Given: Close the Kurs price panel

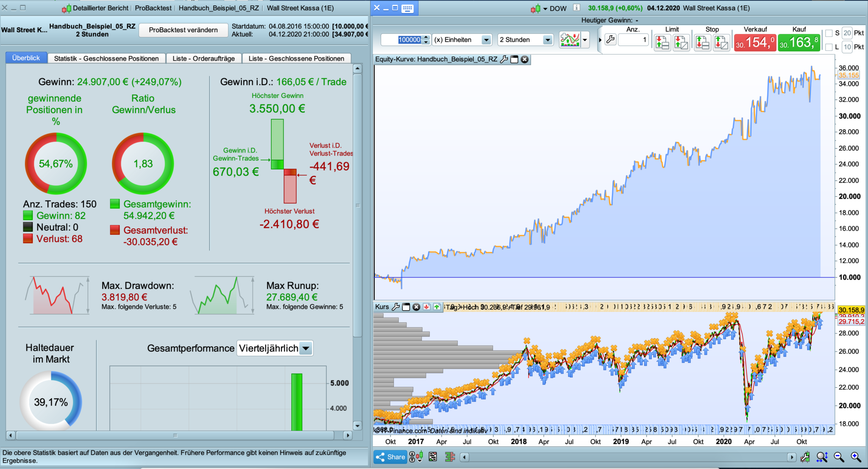Looking at the screenshot, I should (x=416, y=307).
